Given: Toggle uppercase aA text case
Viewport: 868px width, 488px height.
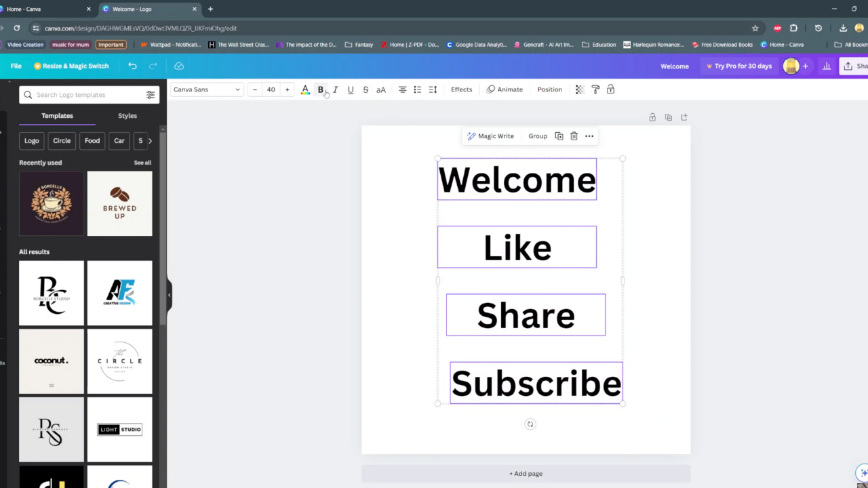Looking at the screenshot, I should click(381, 89).
